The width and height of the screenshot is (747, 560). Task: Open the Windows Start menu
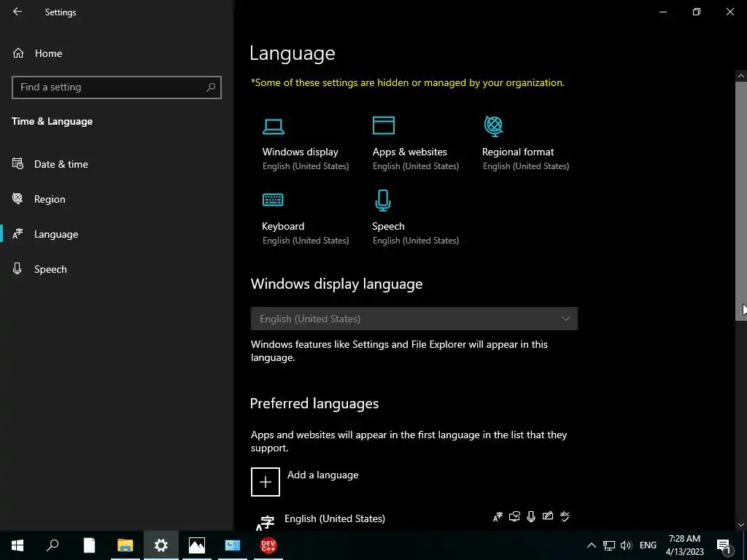18,545
